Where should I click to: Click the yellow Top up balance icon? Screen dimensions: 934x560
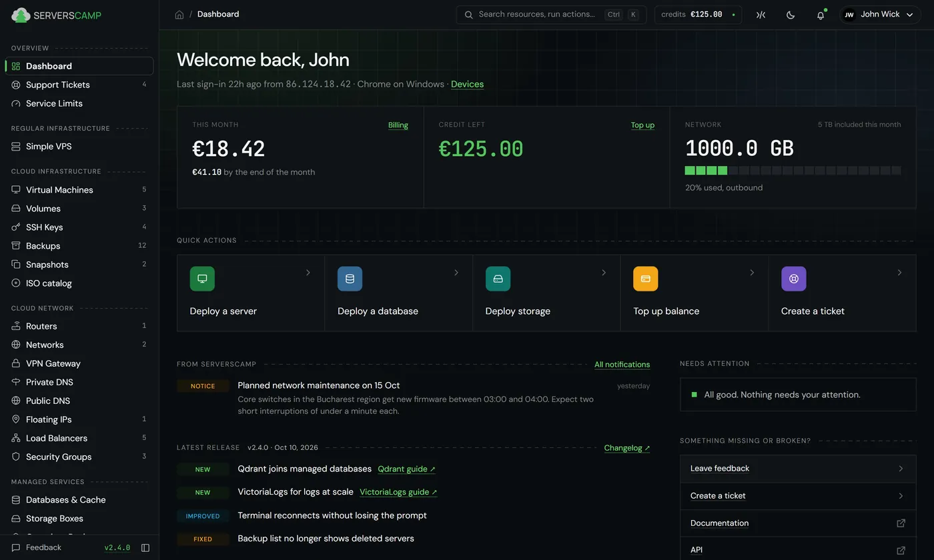(x=645, y=279)
